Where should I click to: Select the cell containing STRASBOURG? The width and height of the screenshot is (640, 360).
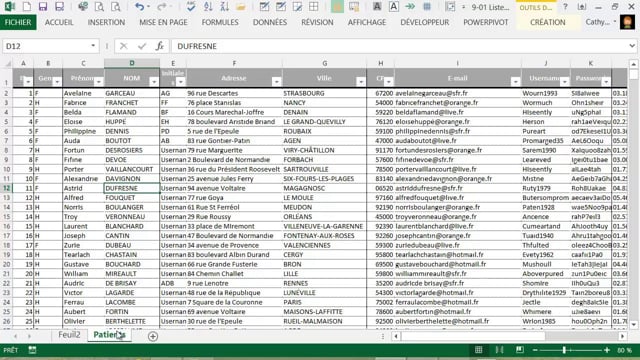point(324,93)
